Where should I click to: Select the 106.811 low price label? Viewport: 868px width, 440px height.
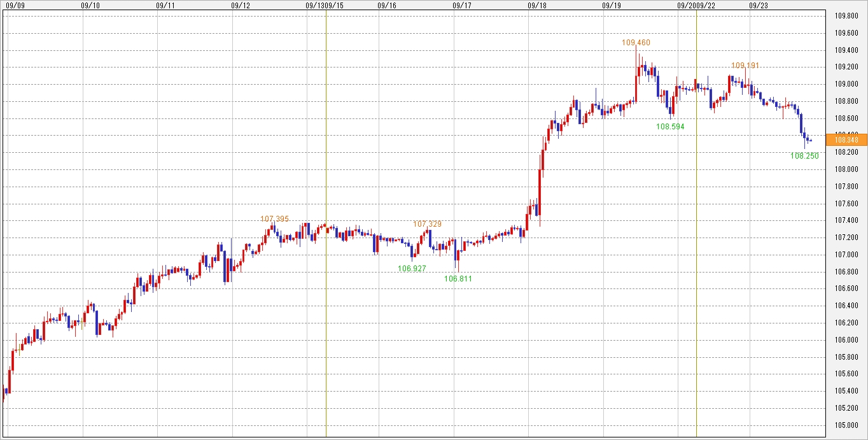pyautogui.click(x=458, y=279)
